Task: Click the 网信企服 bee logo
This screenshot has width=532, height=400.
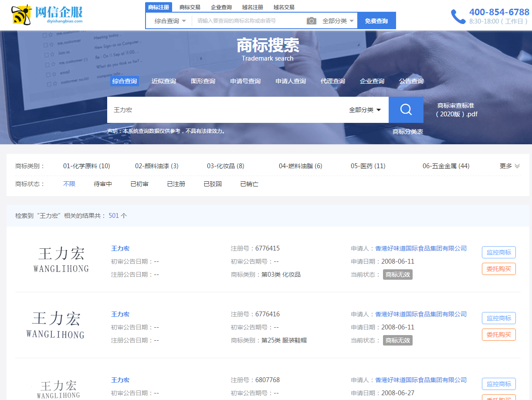Action: point(47,15)
